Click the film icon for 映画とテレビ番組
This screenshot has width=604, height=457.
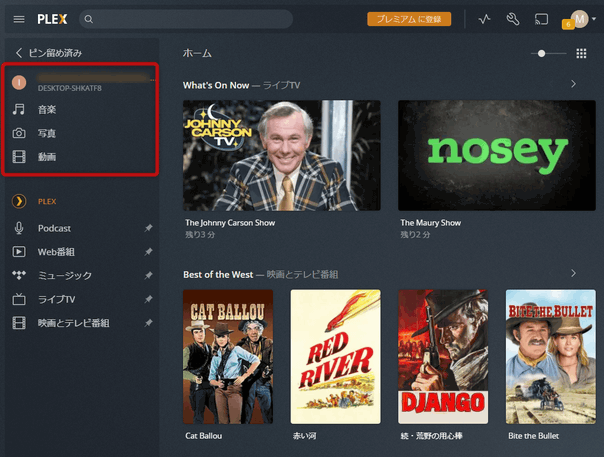pyautogui.click(x=19, y=323)
